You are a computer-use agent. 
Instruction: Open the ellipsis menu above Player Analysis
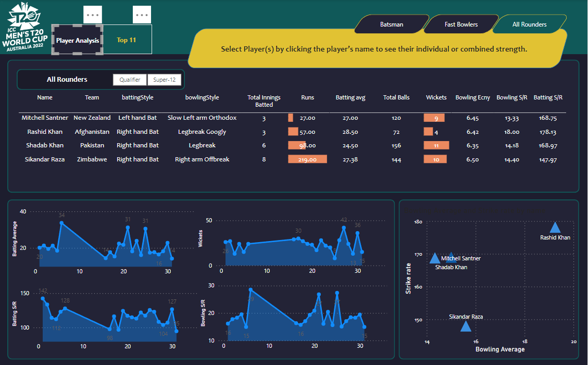click(x=92, y=15)
